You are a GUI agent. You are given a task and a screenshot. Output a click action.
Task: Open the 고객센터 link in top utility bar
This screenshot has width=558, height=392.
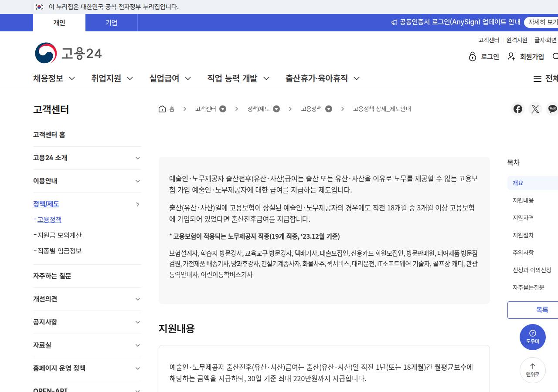(x=489, y=40)
